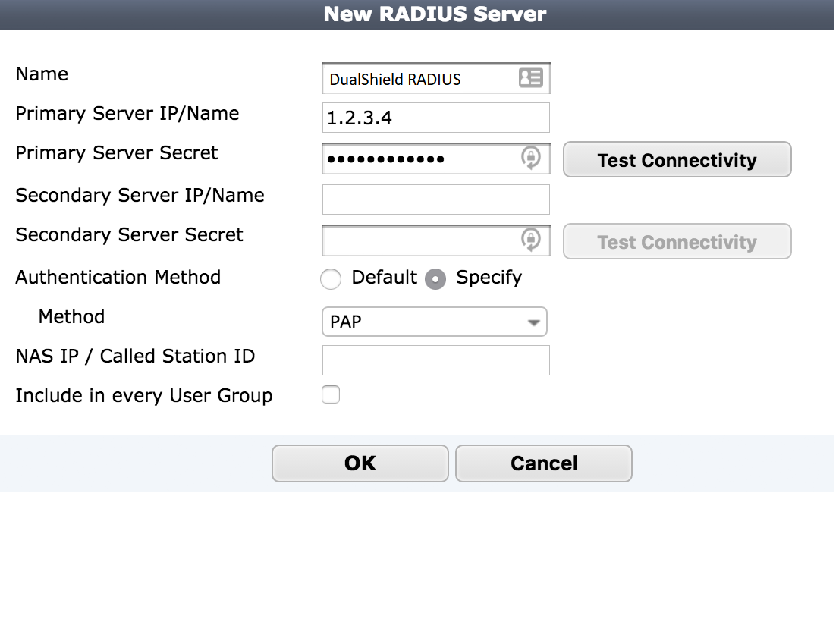The height and width of the screenshot is (644, 839).
Task: Click the contact card icon in Name field
Action: 530,78
